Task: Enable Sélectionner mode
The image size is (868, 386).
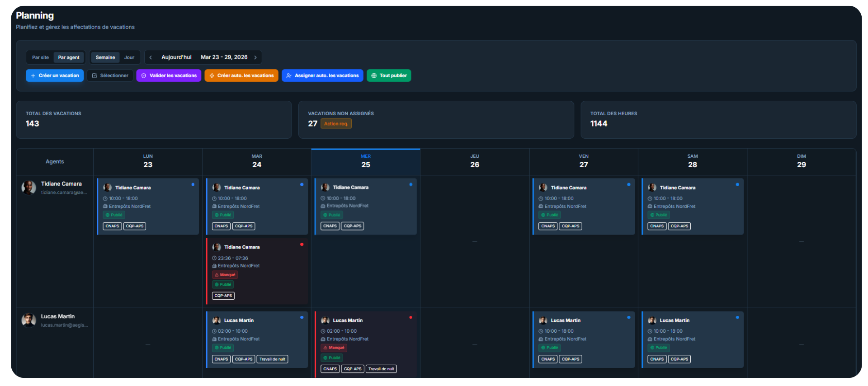Action: [110, 75]
